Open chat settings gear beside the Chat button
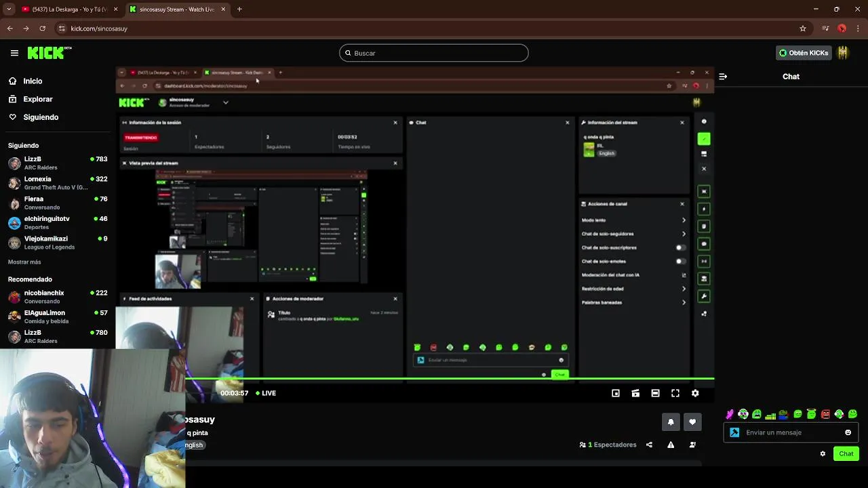The image size is (868, 488). [x=823, y=453]
